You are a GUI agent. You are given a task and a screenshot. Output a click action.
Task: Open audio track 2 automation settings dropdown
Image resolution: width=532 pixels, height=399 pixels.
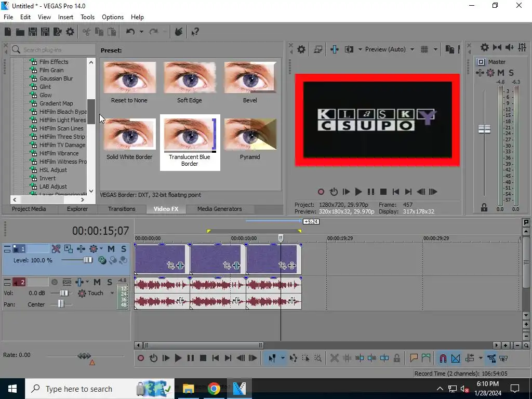tap(87, 282)
